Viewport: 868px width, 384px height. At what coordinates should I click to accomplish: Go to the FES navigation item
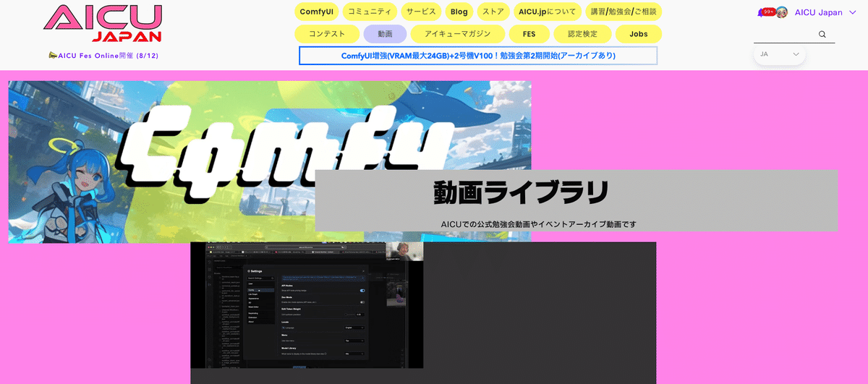(x=529, y=34)
